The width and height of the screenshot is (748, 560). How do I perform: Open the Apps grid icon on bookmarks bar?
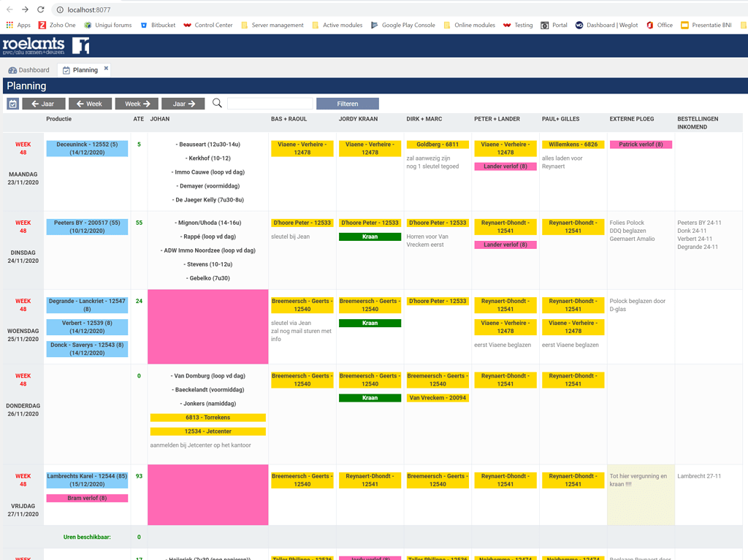pos(16,24)
